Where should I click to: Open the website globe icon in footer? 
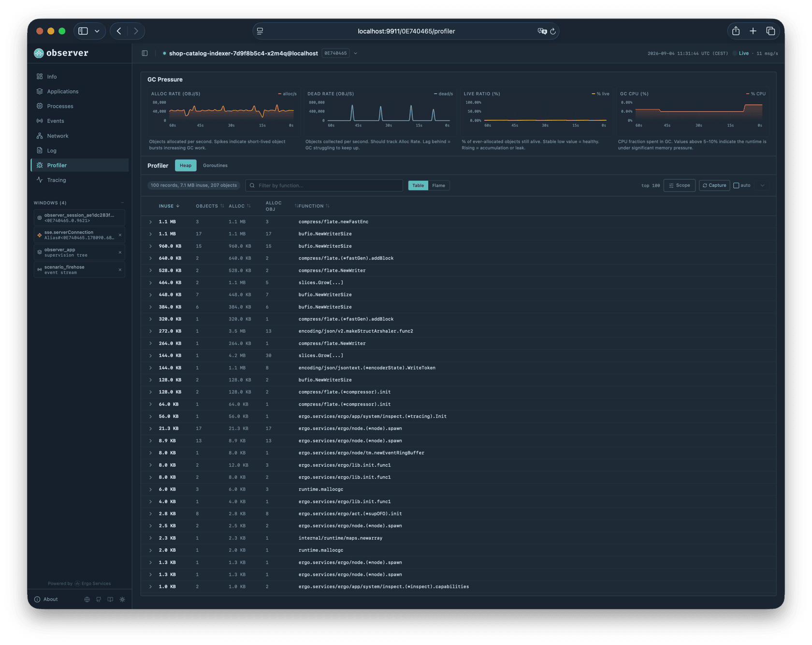87,600
